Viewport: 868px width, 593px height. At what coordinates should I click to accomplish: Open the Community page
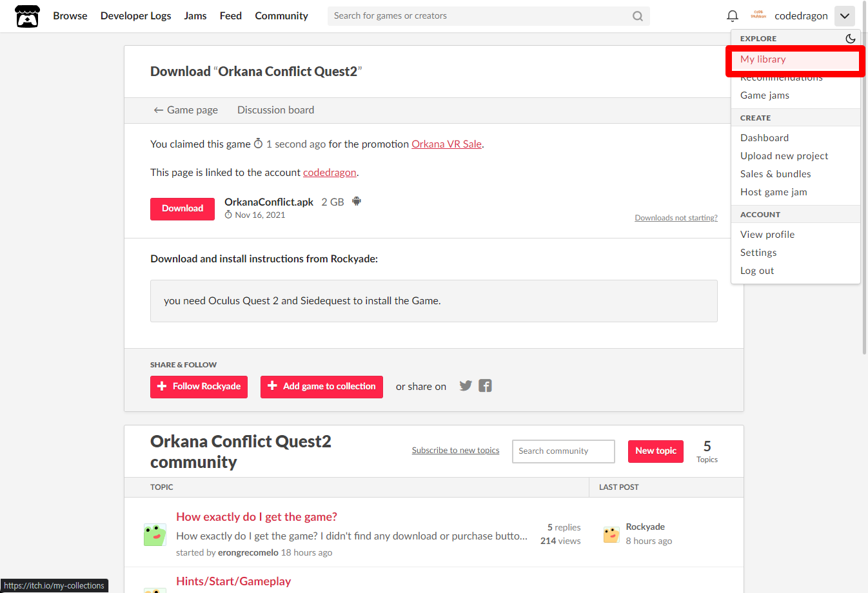(x=281, y=16)
